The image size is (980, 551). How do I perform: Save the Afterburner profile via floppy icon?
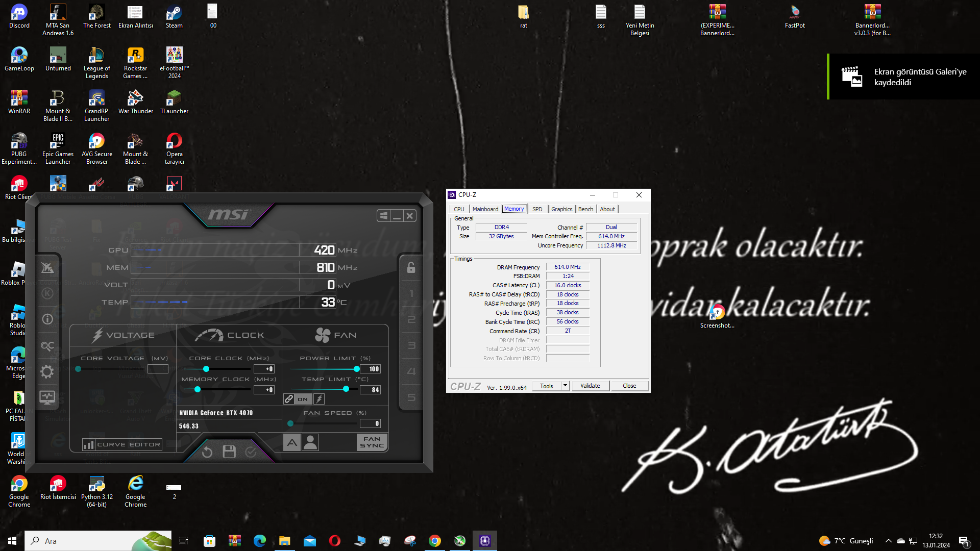[229, 452]
